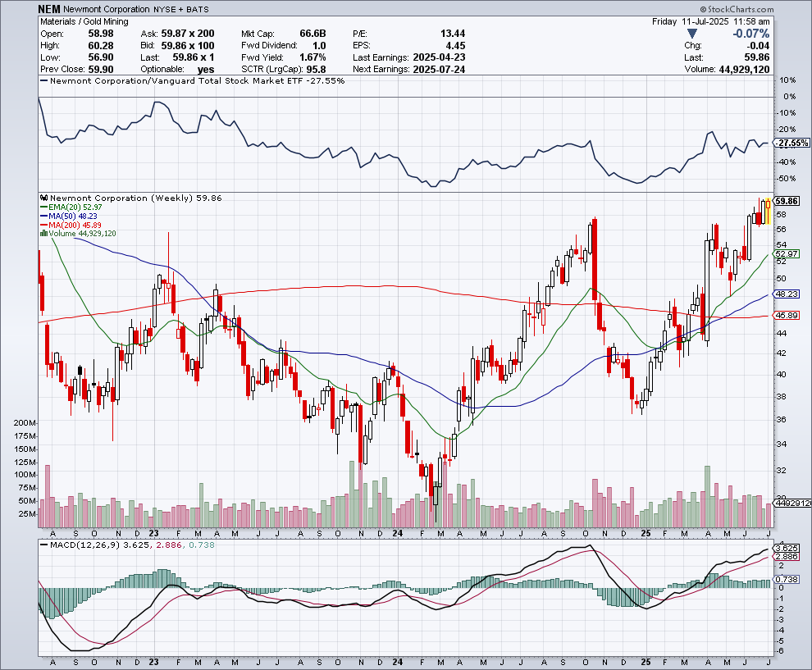Click the blue down-triangle change indicator
Viewport: 812px width, 670px height.
(692, 34)
